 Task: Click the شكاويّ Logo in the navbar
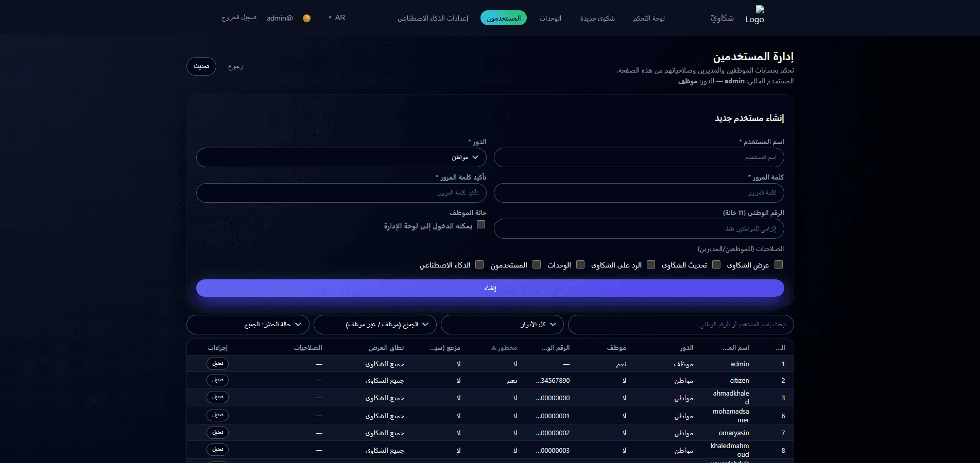pyautogui.click(x=735, y=17)
